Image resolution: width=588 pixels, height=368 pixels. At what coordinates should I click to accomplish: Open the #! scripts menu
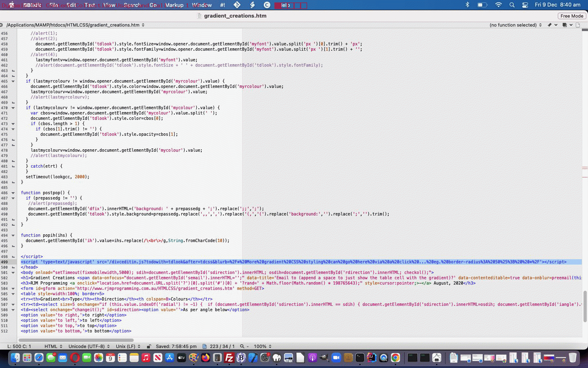(x=223, y=5)
